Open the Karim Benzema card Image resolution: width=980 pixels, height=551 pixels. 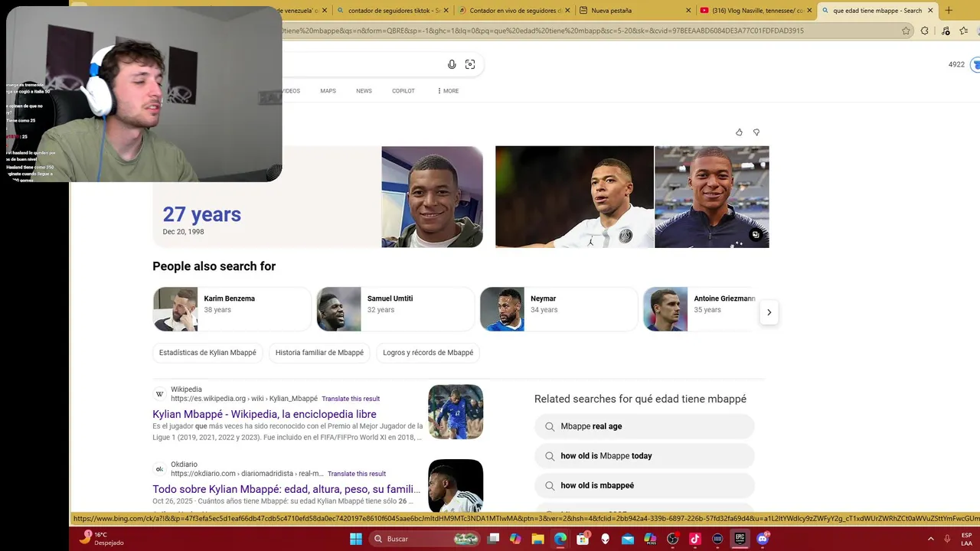click(x=232, y=309)
